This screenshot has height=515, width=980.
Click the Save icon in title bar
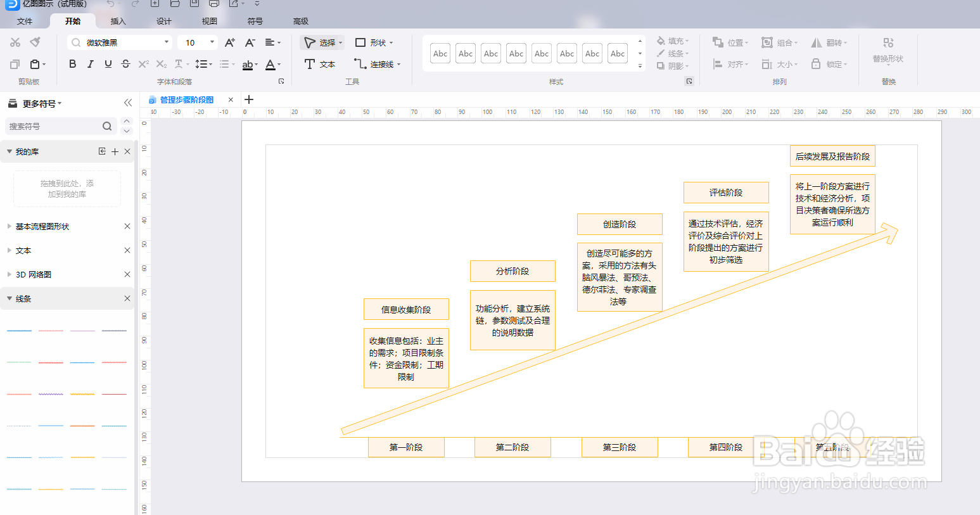coord(194,4)
